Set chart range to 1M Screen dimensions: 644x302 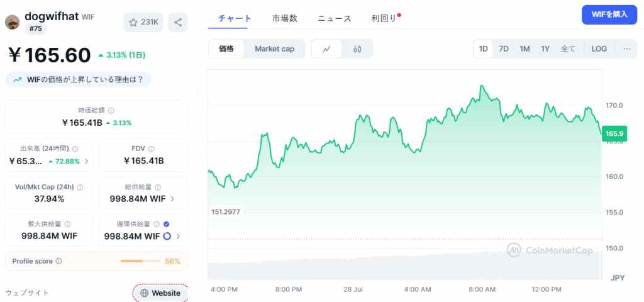(525, 49)
